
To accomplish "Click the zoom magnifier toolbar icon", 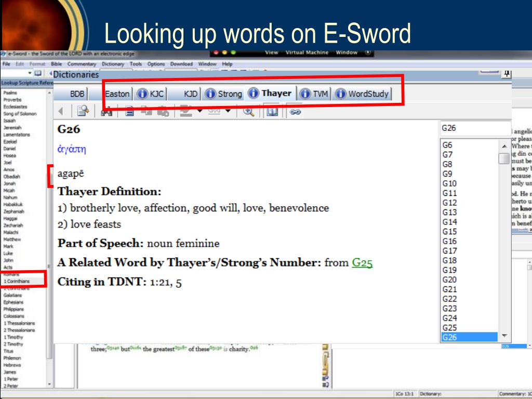I will click(249, 112).
